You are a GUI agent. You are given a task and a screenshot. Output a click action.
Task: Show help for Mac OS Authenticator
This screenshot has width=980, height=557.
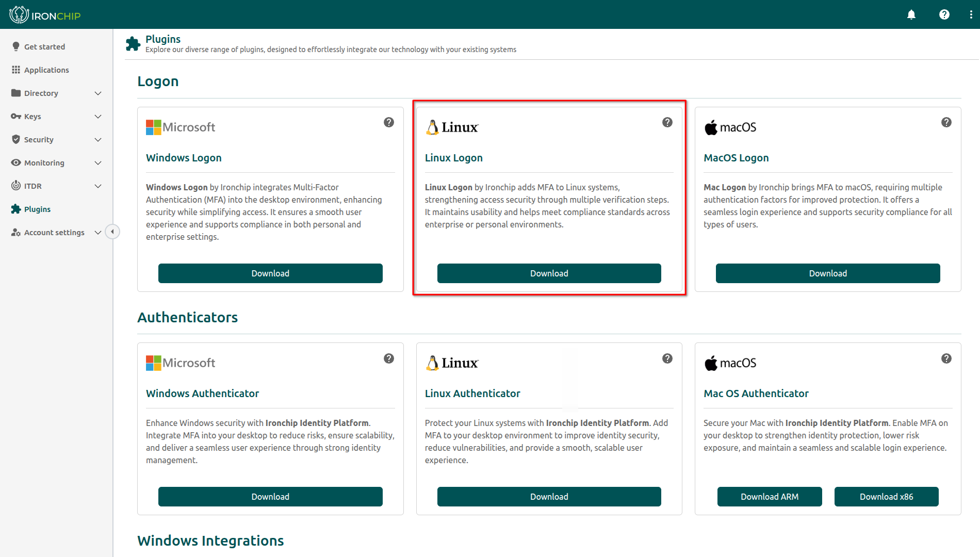click(x=946, y=358)
